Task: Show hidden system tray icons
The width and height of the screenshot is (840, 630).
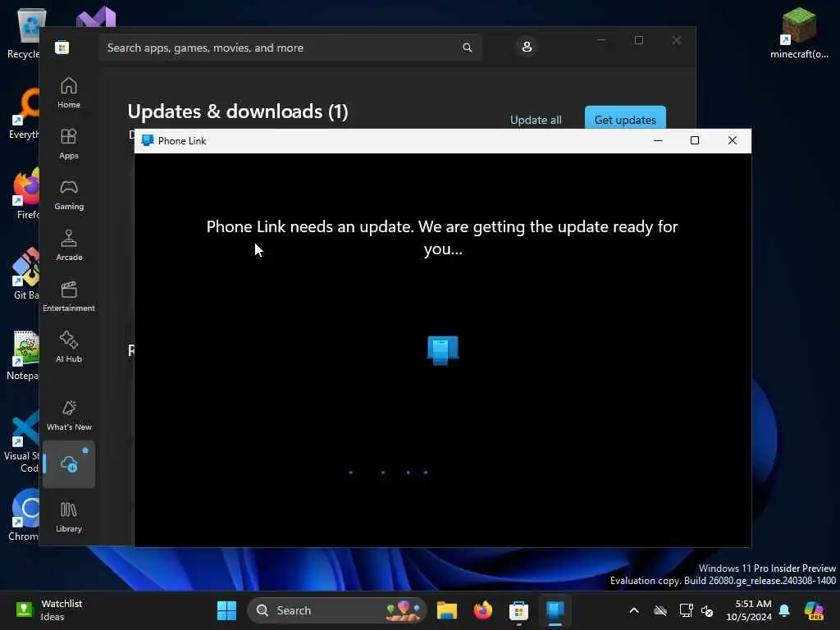Action: click(634, 610)
